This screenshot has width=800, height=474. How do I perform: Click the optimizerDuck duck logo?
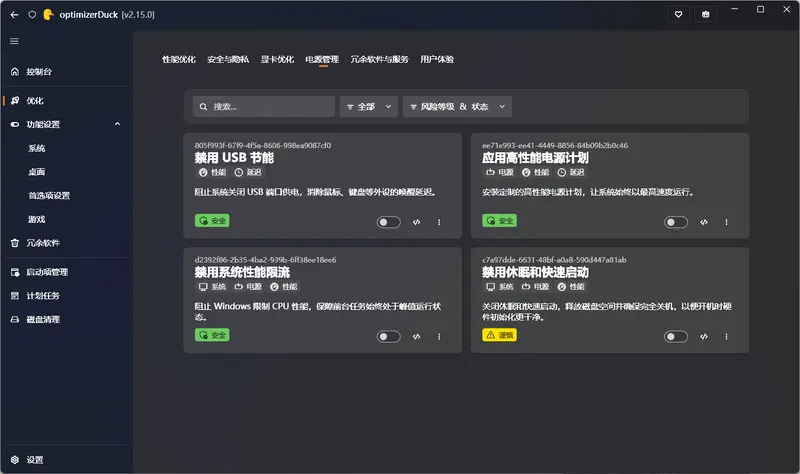point(48,15)
